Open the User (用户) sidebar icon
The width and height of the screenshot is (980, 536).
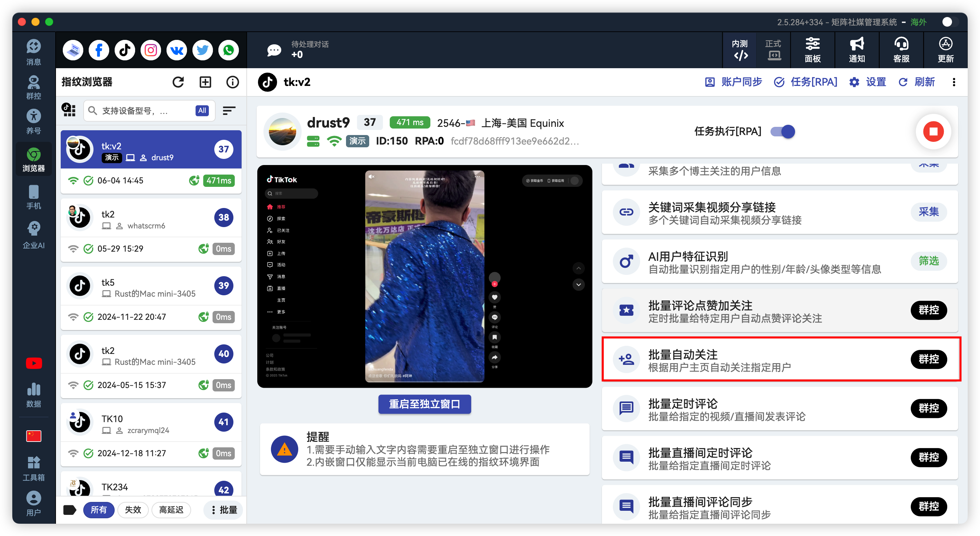[x=33, y=503]
